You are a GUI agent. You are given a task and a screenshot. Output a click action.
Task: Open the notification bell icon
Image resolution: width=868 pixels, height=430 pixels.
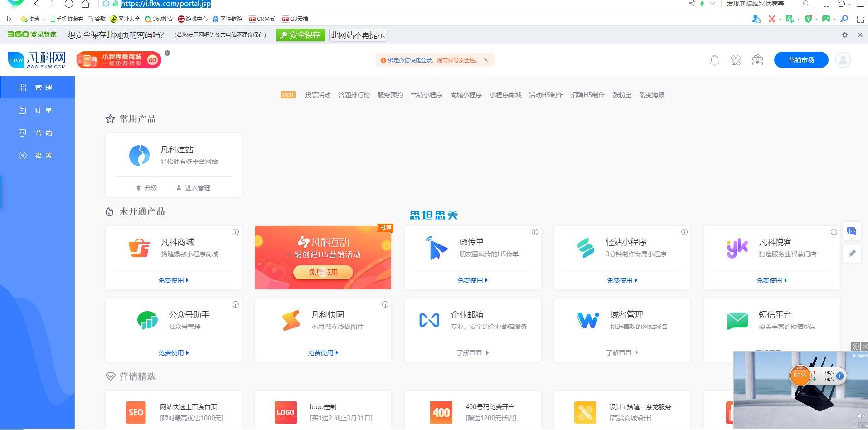(714, 60)
